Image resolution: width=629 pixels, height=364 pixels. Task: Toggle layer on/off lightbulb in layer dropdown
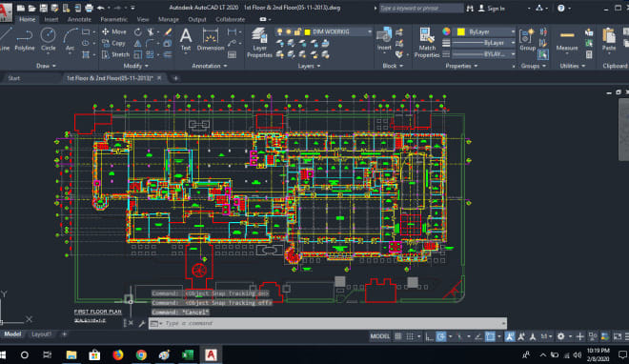pos(279,31)
